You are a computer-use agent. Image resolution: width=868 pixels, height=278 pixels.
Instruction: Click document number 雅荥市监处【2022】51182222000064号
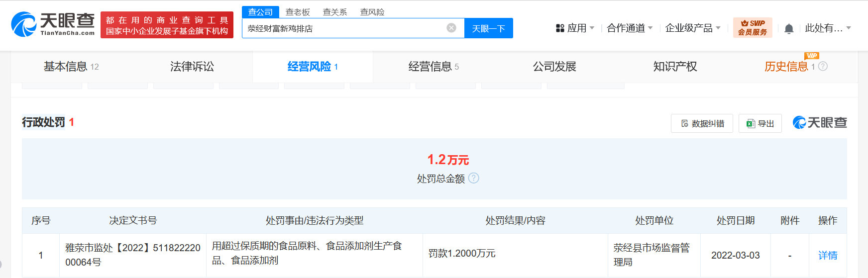[x=133, y=255]
